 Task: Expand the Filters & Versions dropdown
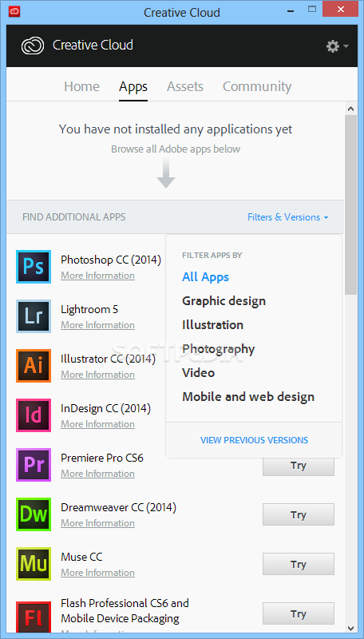[x=288, y=217]
